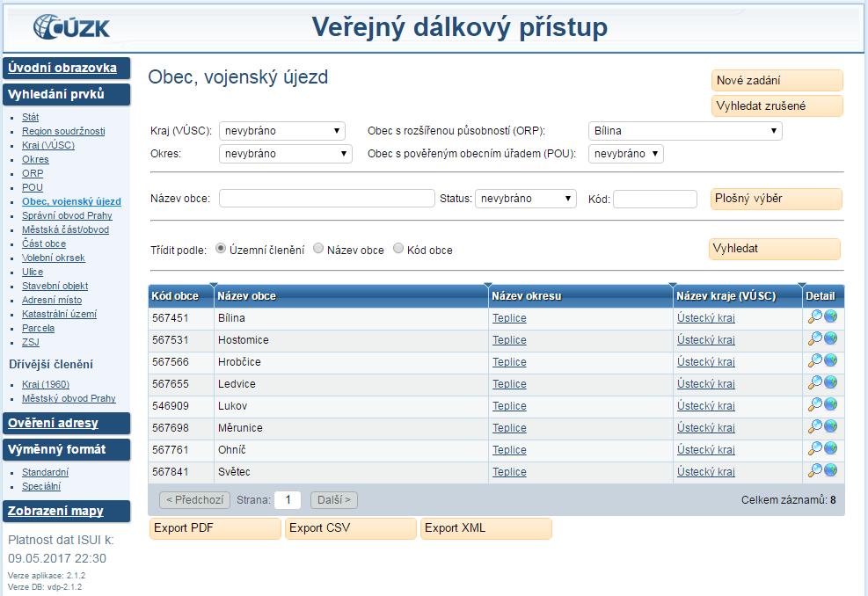
Task: Show Světec on map globe icon
Action: click(830, 470)
